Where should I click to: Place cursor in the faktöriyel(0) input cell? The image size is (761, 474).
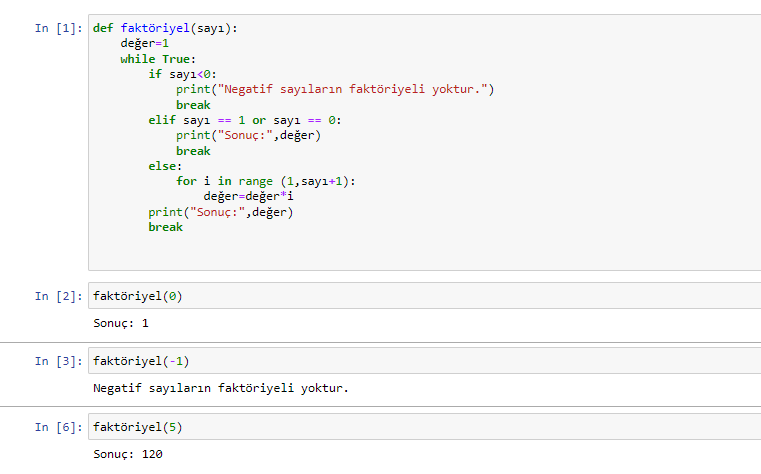point(424,296)
